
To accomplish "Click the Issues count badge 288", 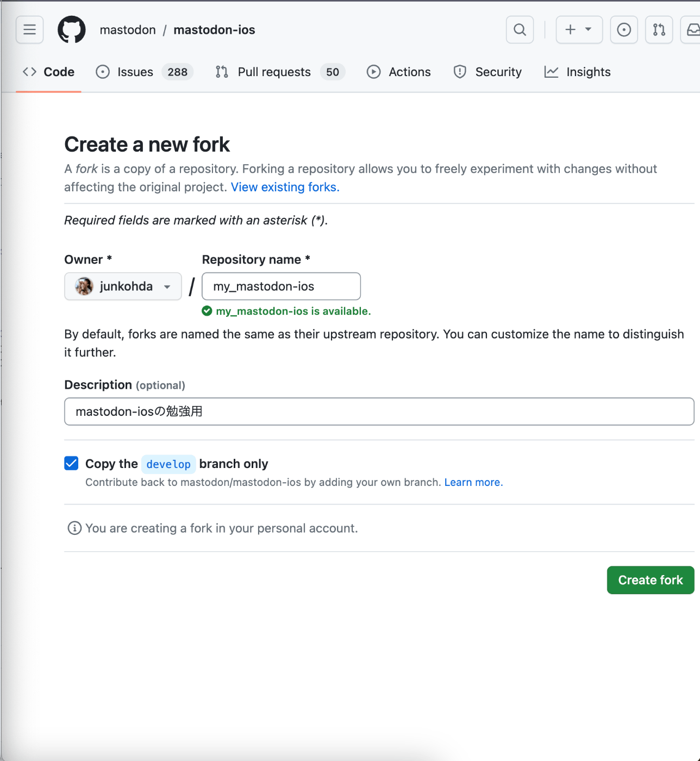I will tap(177, 72).
